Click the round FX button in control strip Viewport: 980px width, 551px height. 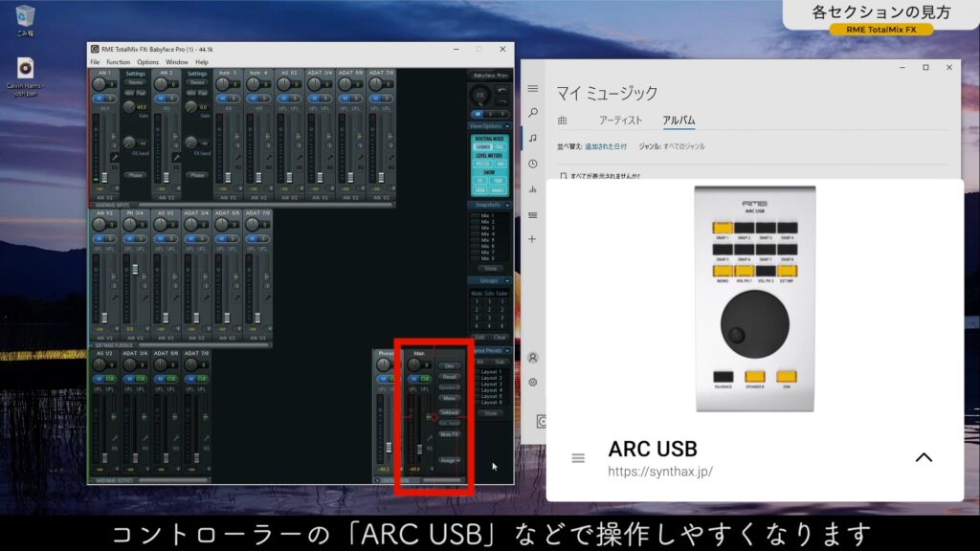[x=480, y=96]
